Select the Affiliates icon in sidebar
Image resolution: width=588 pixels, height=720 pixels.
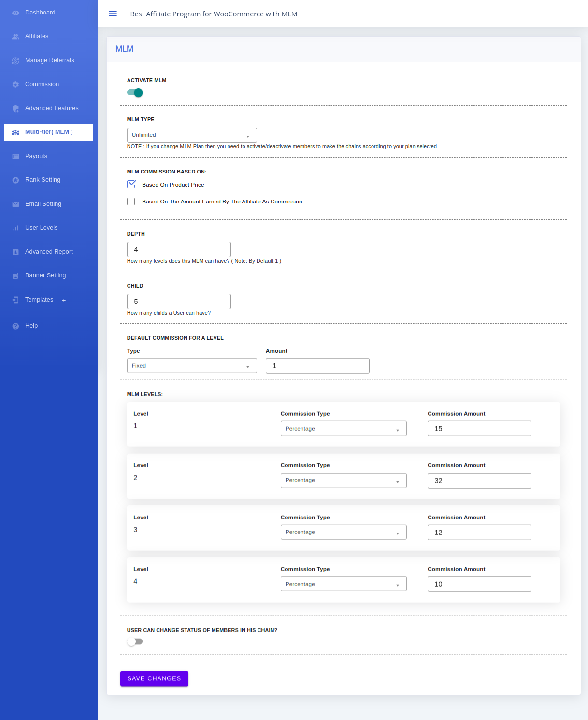coord(15,36)
